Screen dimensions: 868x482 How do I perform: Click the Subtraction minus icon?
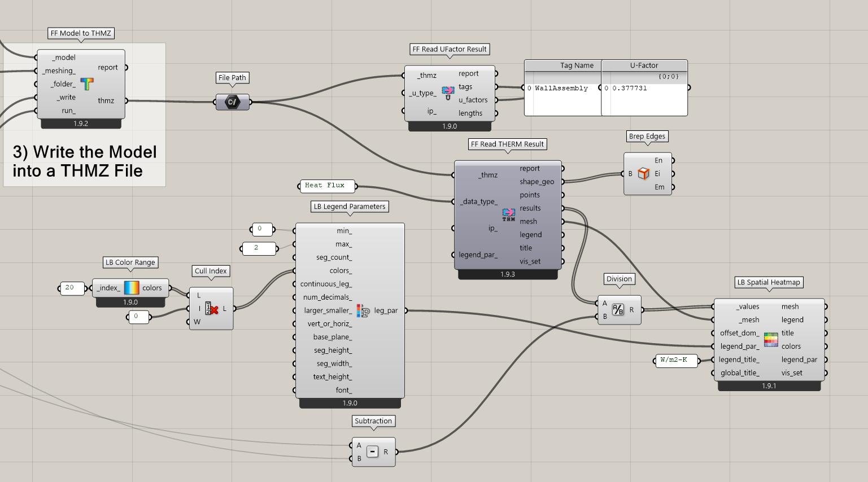(372, 452)
